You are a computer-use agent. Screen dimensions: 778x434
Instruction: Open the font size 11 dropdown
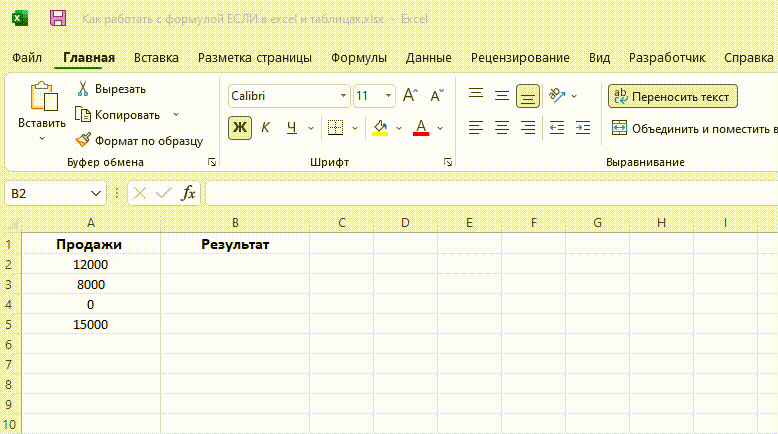coord(388,96)
